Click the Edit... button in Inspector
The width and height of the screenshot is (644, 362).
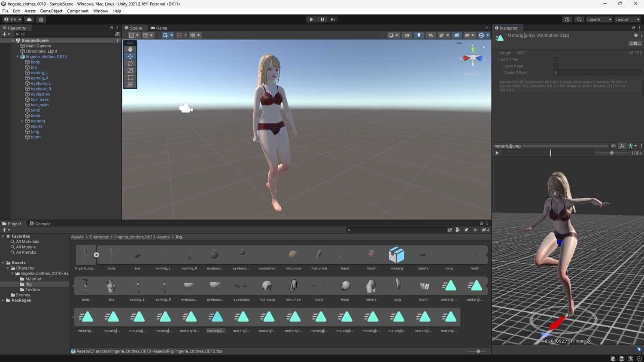point(635,43)
